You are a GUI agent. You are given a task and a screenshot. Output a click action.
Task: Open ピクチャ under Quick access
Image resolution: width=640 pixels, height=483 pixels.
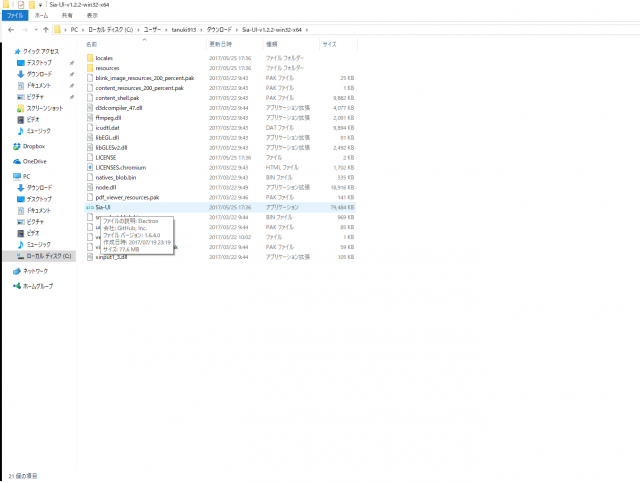tap(35, 97)
